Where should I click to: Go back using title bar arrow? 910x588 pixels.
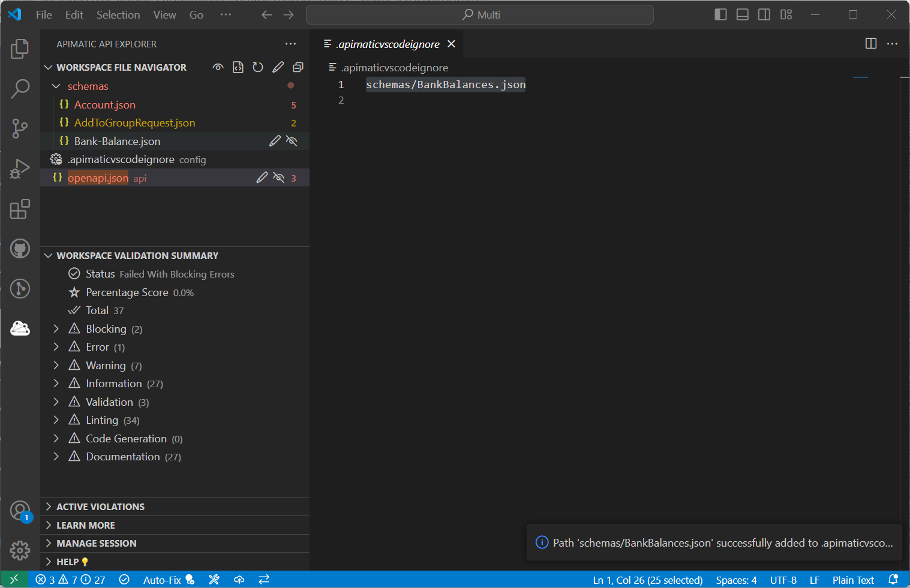point(267,14)
